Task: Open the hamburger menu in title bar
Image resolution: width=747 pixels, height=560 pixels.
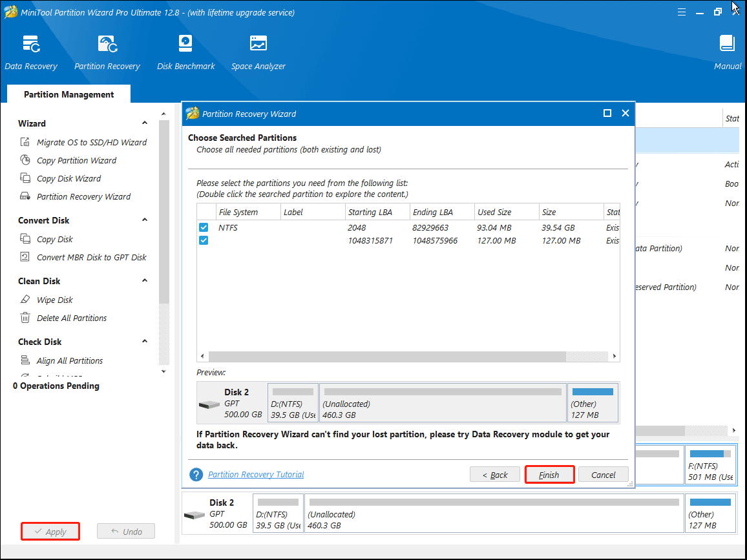Action: [682, 12]
